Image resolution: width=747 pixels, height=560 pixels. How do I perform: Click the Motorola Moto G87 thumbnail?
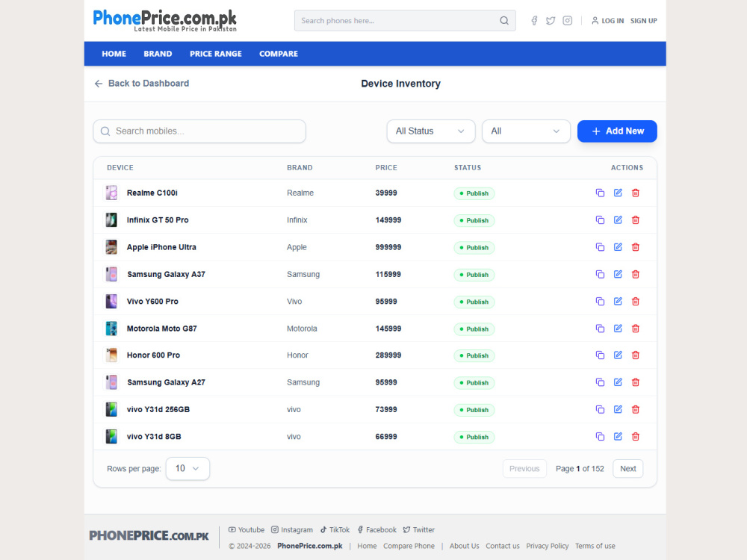tap(111, 329)
